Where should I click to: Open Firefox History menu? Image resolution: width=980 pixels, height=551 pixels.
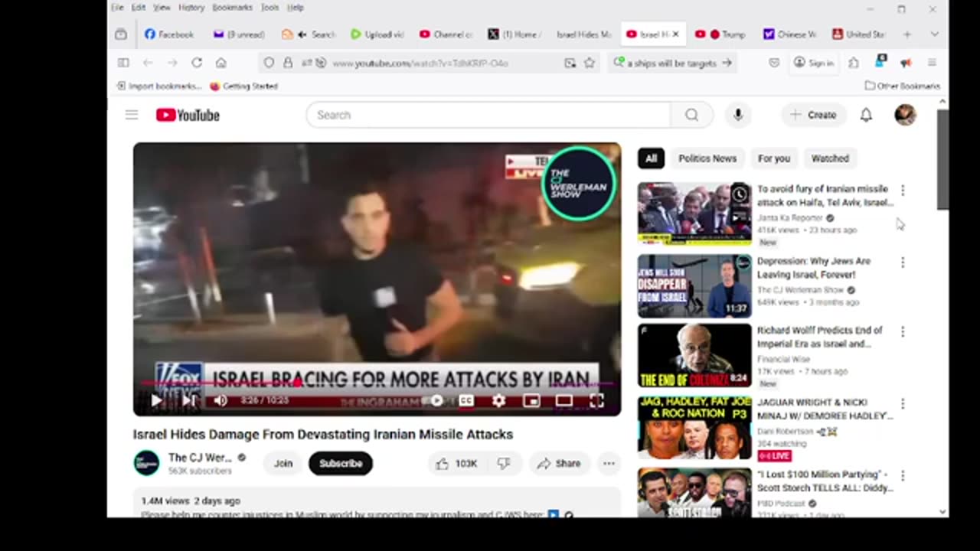[191, 8]
